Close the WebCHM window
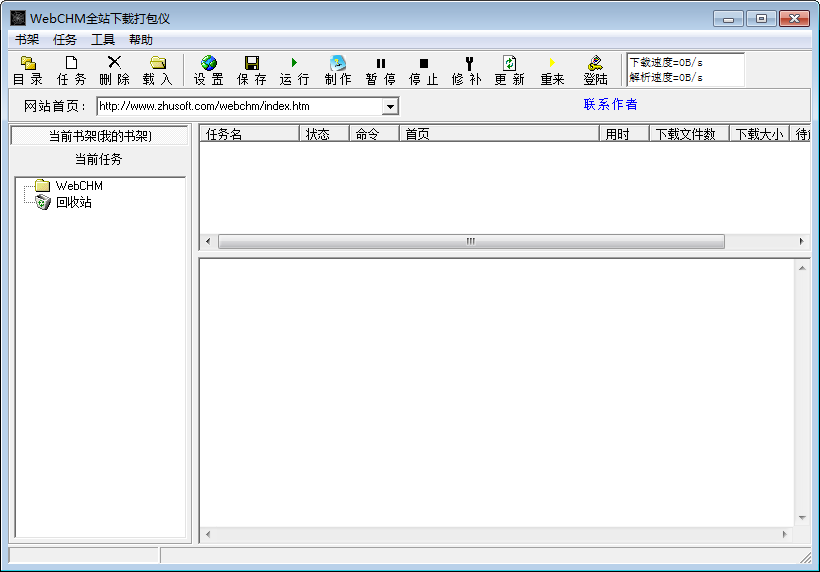The height and width of the screenshot is (572, 820). tap(794, 19)
